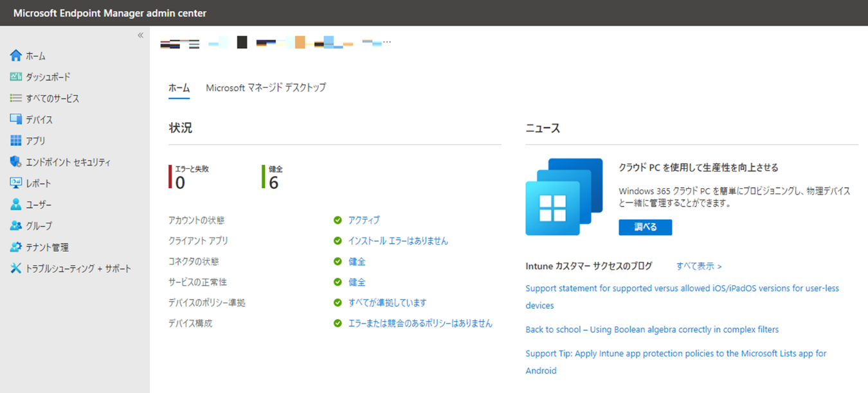The image size is (868, 393).
Task: Click the Users (ユーザー) person icon
Action: (16, 204)
